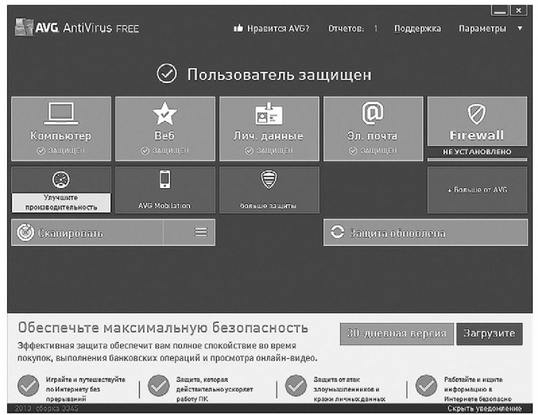Click the refresh icon beside Защита обновлена
Image resolution: width=538 pixels, height=415 pixels.
click(337, 232)
